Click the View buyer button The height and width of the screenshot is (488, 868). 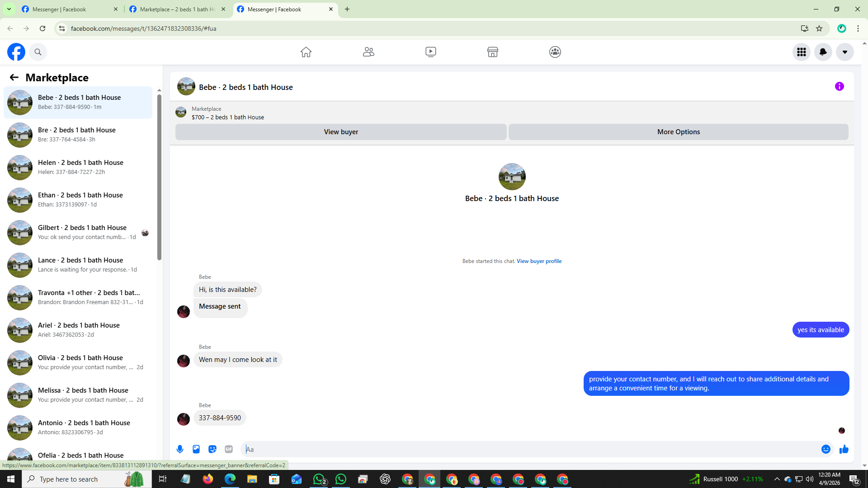point(341,132)
